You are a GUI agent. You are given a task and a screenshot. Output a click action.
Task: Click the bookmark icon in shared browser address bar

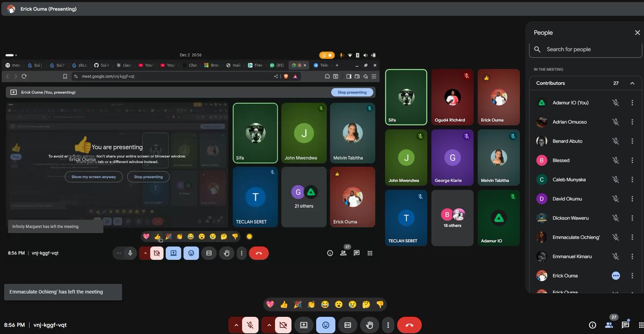click(65, 76)
